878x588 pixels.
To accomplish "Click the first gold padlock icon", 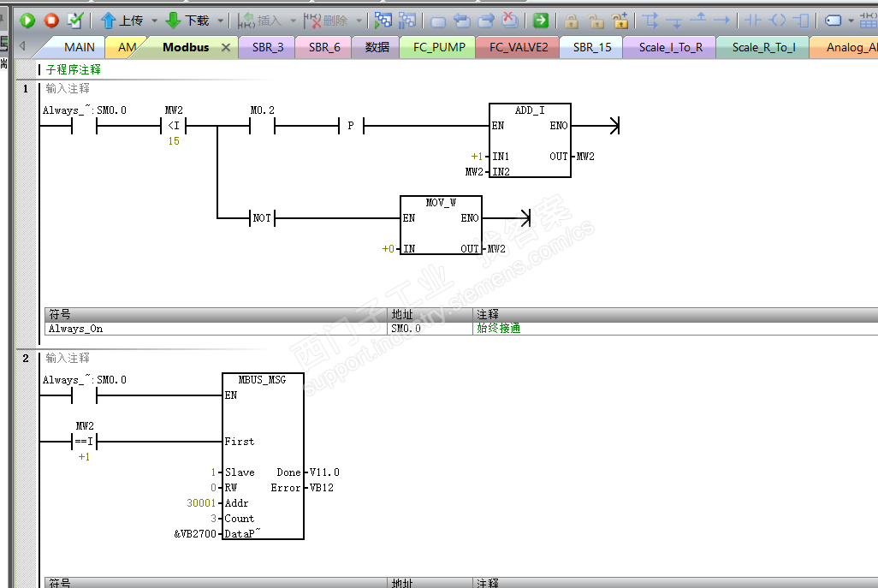I will point(571,21).
